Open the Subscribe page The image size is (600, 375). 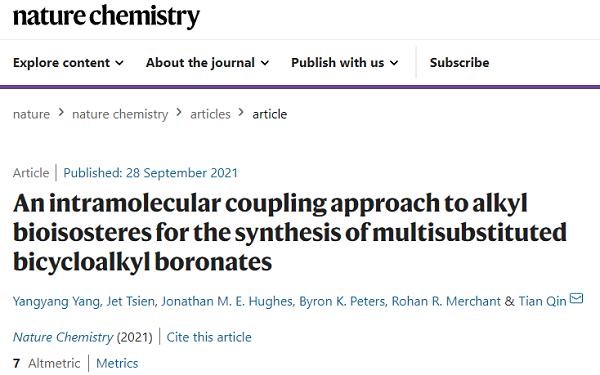coord(459,62)
